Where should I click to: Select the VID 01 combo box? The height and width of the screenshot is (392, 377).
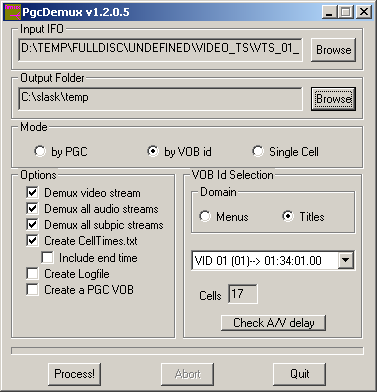click(273, 260)
